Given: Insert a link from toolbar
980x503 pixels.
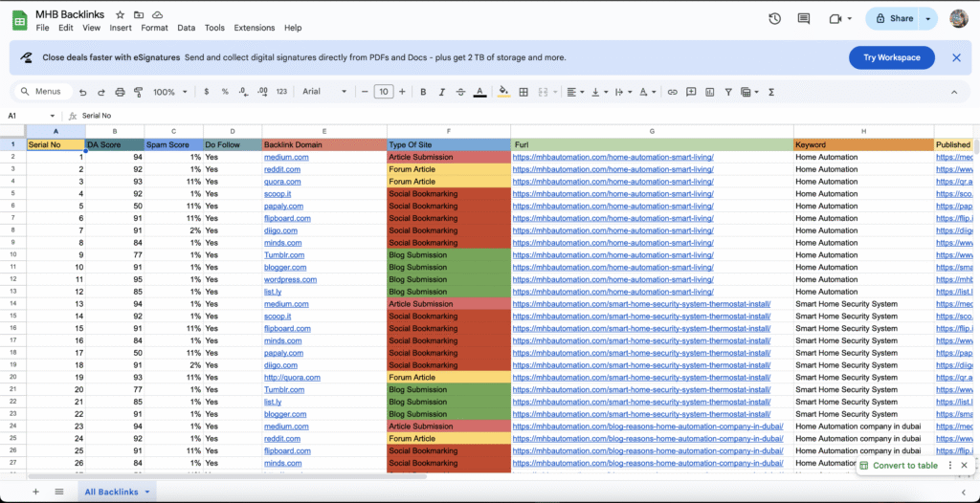Looking at the screenshot, I should 673,92.
